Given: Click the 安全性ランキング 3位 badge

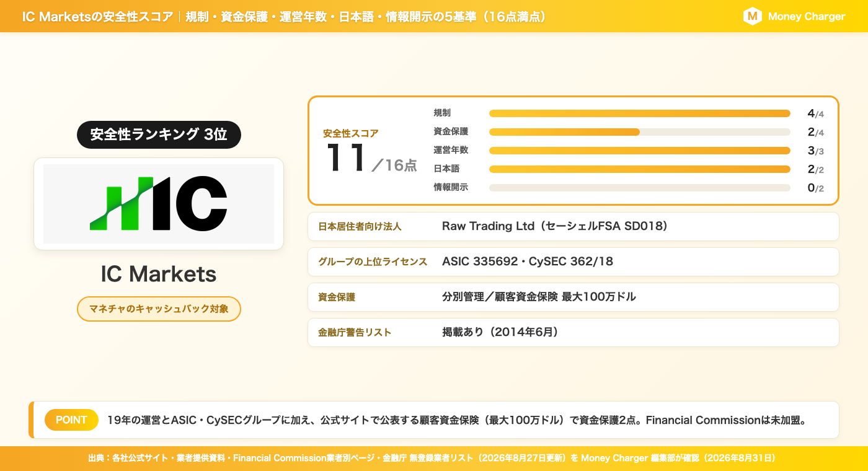Looking at the screenshot, I should click(159, 134).
